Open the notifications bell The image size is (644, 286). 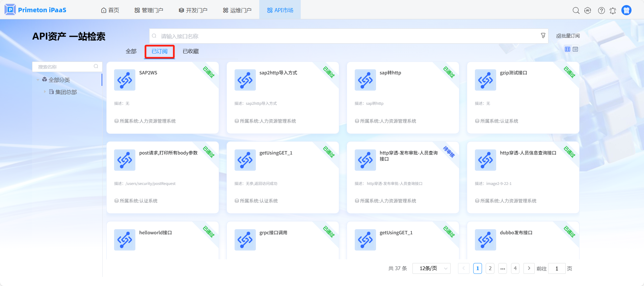613,11
